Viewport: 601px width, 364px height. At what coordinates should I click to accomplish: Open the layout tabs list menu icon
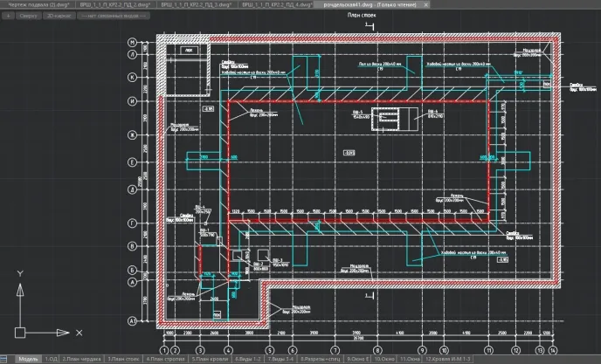pos(9,359)
